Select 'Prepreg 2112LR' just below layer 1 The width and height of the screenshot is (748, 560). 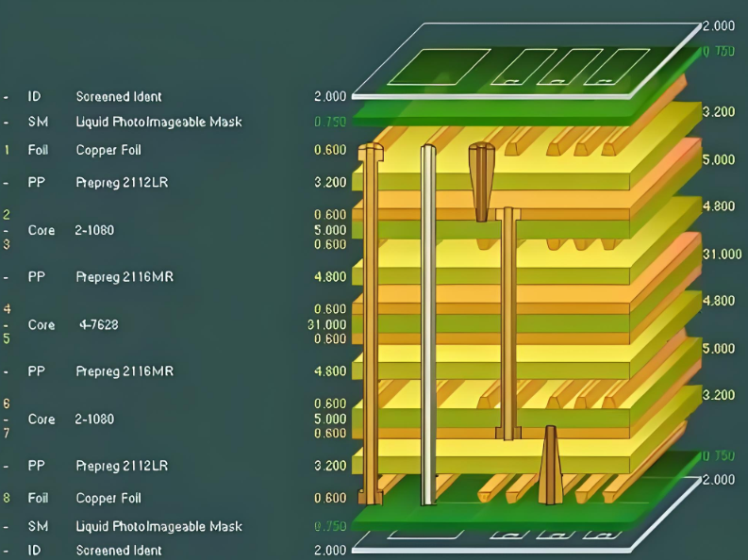click(x=122, y=183)
